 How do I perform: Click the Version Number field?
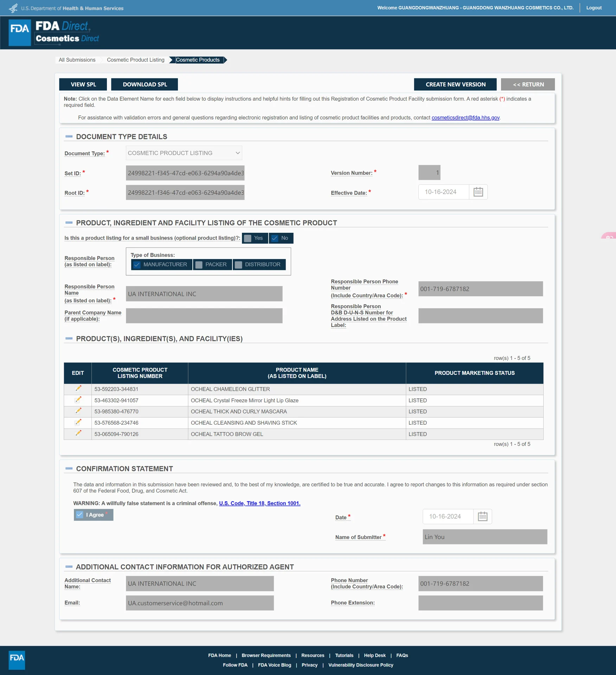(x=429, y=173)
